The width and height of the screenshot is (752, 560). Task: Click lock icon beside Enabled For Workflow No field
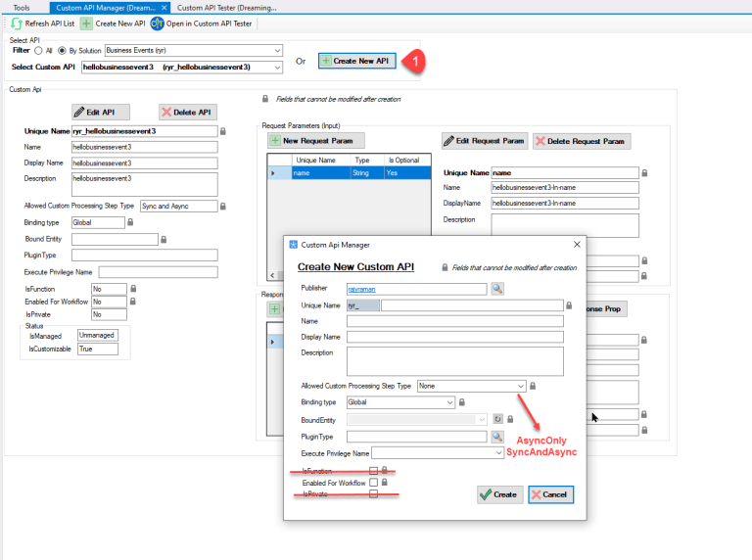[x=133, y=302]
